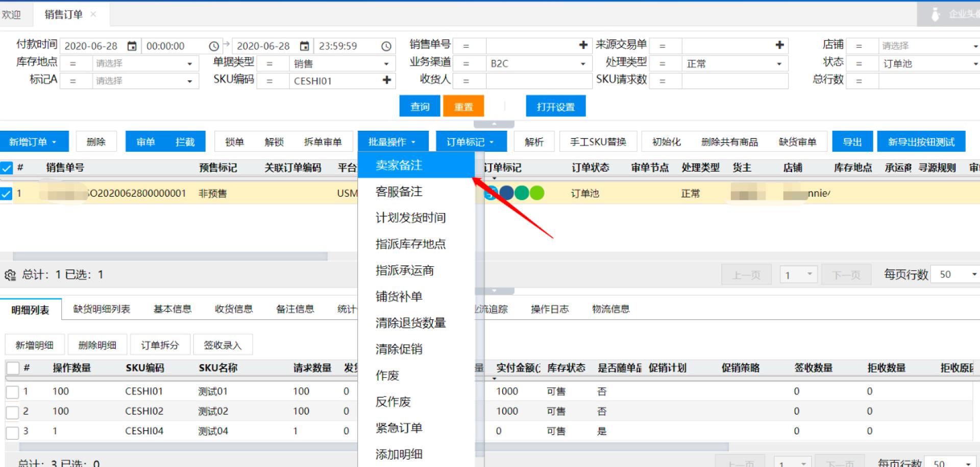
Task: Click the plus icon in 来源交易单 field
Action: coord(779,45)
